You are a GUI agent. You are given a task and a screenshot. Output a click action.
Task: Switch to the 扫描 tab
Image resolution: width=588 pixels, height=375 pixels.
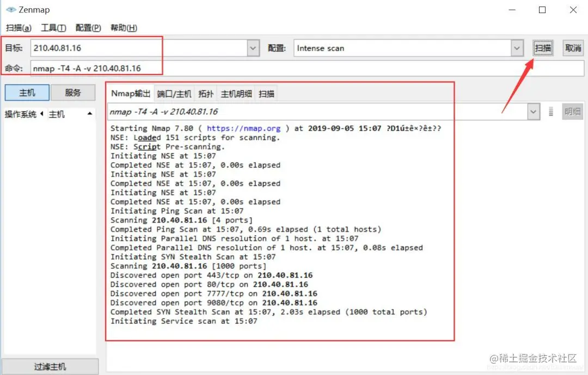click(x=267, y=94)
